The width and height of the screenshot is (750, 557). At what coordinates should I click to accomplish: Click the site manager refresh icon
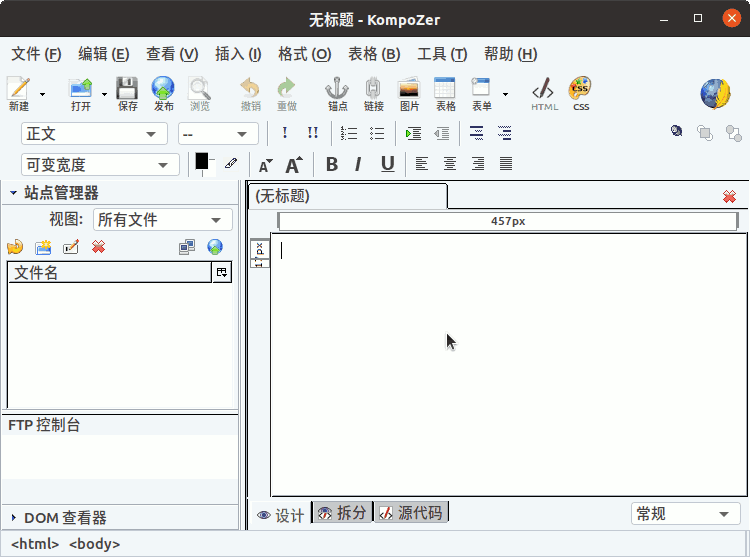pyautogui.click(x=15, y=247)
